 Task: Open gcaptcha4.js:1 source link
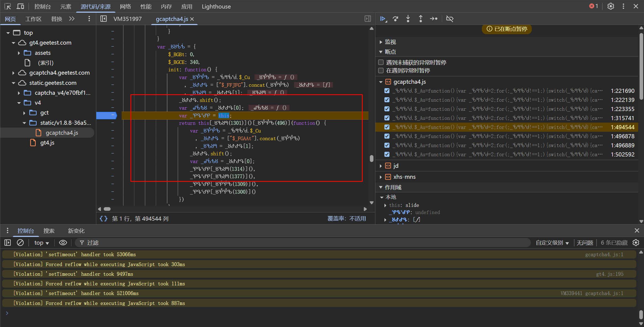point(604,255)
